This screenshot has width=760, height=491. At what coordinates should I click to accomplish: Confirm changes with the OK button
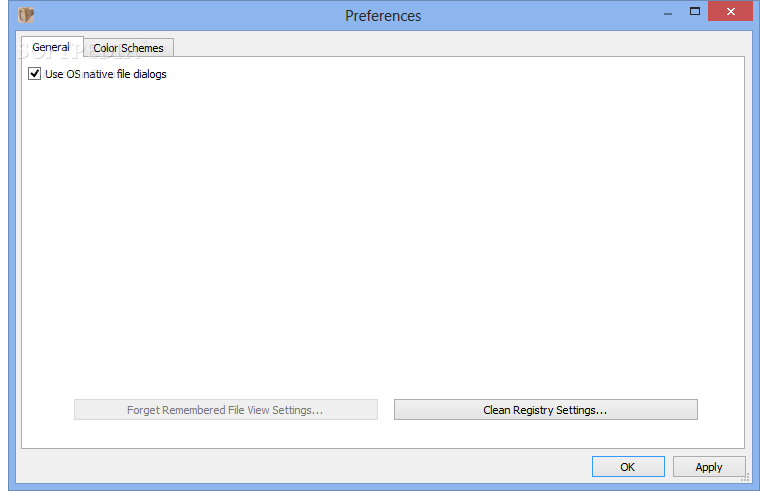(628, 467)
